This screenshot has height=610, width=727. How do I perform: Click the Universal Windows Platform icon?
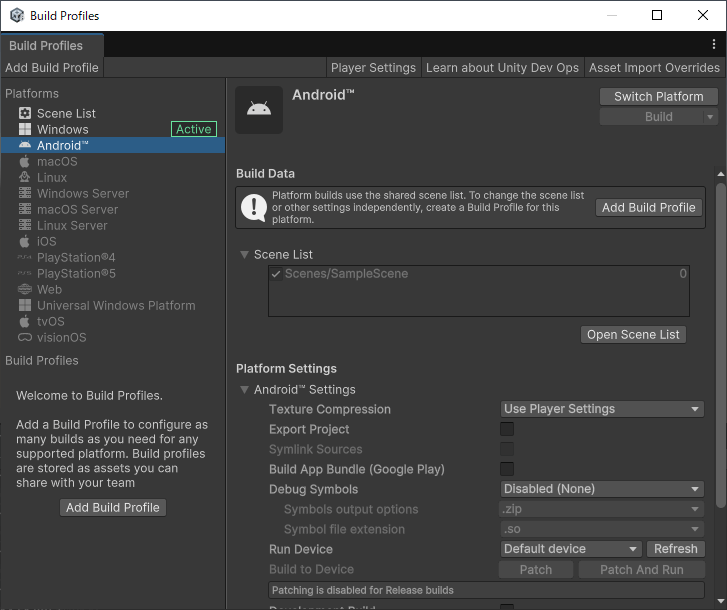pyautogui.click(x=25, y=305)
